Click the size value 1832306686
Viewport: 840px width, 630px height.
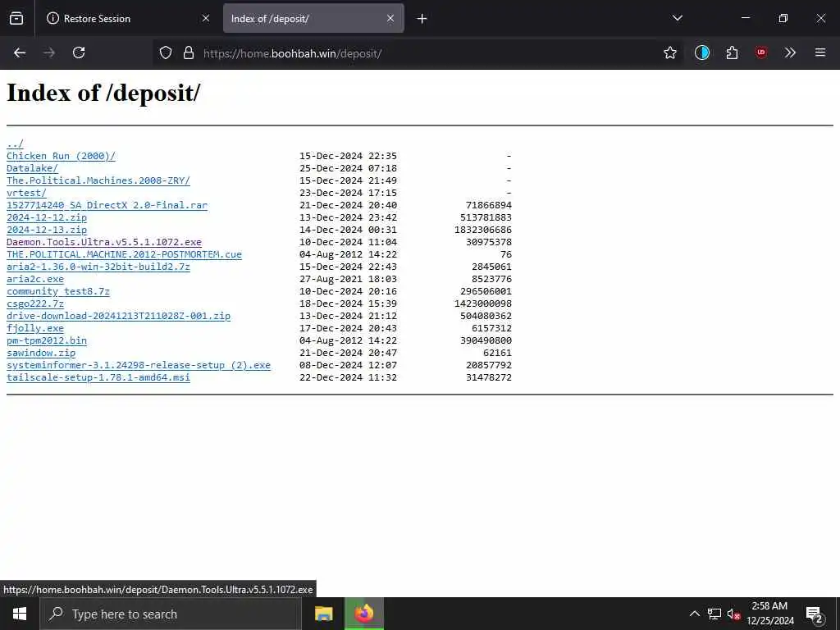[x=482, y=230]
